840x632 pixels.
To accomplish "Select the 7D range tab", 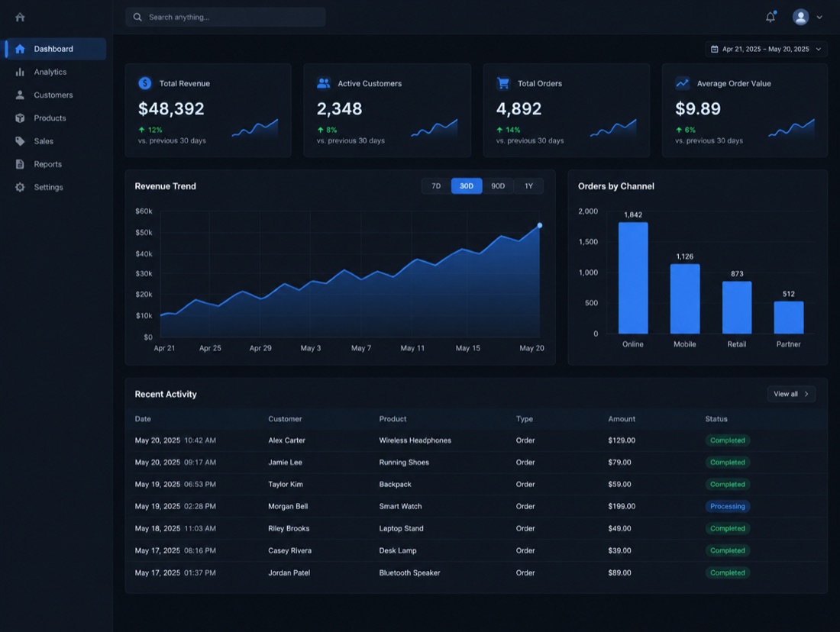I will click(x=436, y=185).
